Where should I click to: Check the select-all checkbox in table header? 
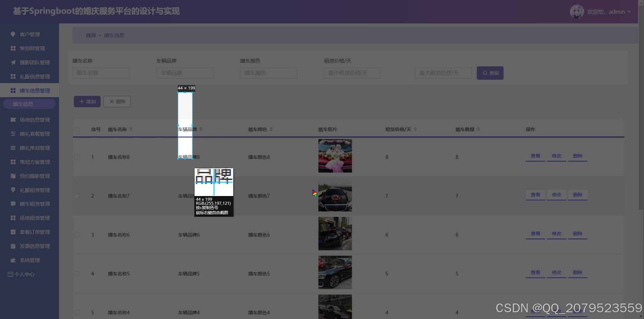point(77,129)
